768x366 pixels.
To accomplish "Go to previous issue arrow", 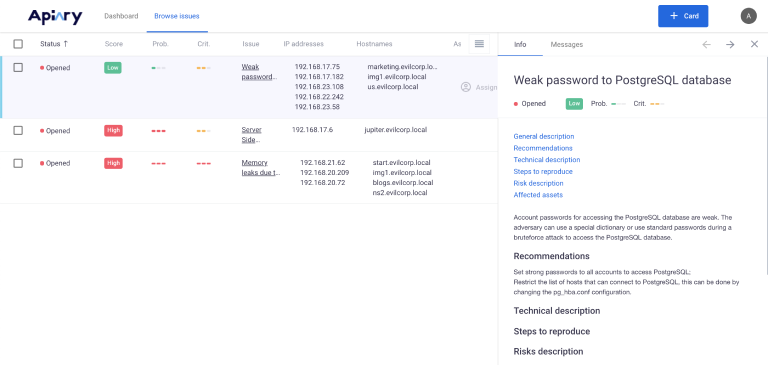I will [x=706, y=45].
